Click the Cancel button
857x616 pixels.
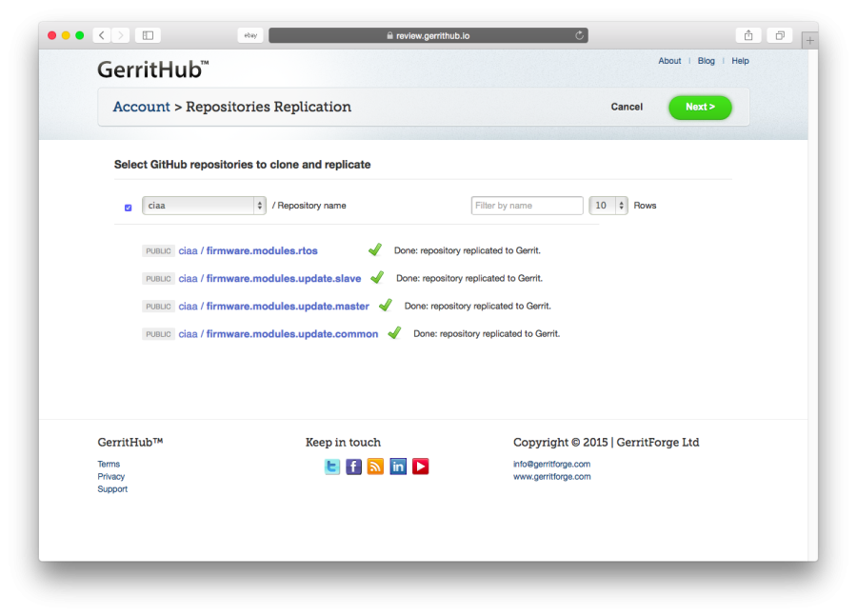(627, 108)
